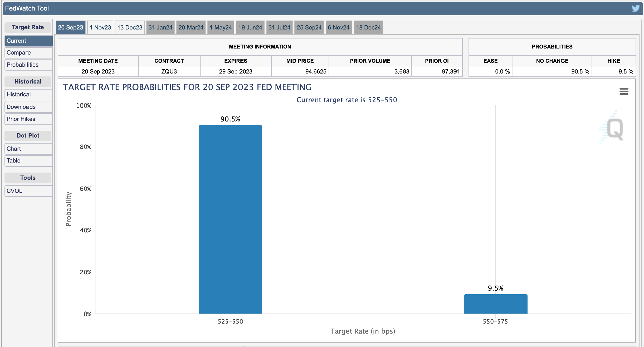The height and width of the screenshot is (347, 644).
Task: Click the 29 Sep 2023 expiry cell
Action: 235,71
